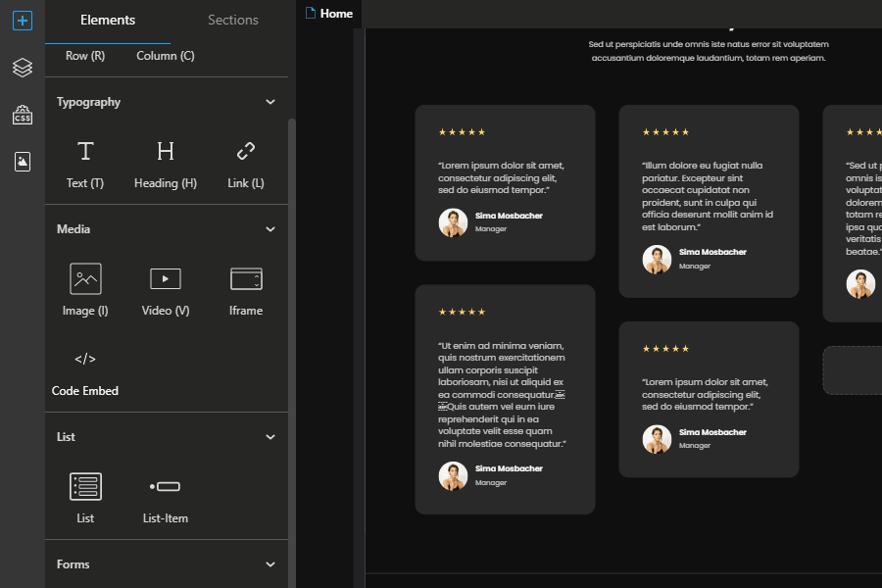Add a Column to the page
The width and height of the screenshot is (882, 588).
point(165,56)
